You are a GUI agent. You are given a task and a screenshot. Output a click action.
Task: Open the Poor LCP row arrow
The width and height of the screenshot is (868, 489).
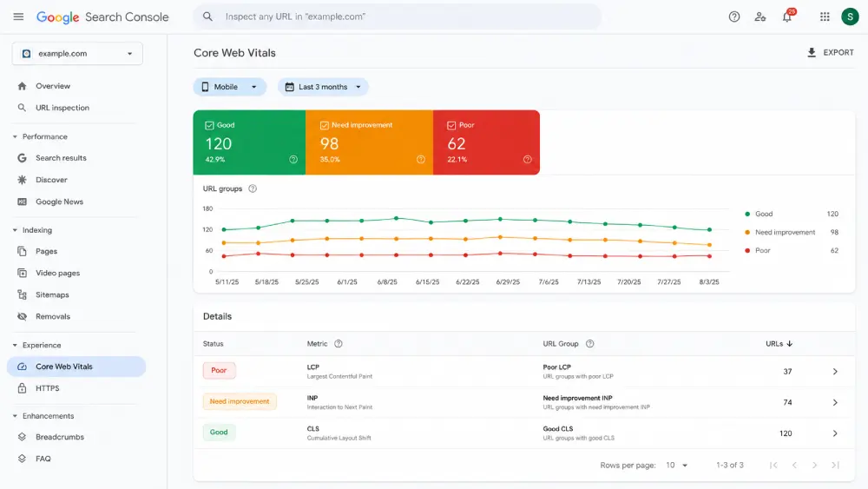click(835, 372)
